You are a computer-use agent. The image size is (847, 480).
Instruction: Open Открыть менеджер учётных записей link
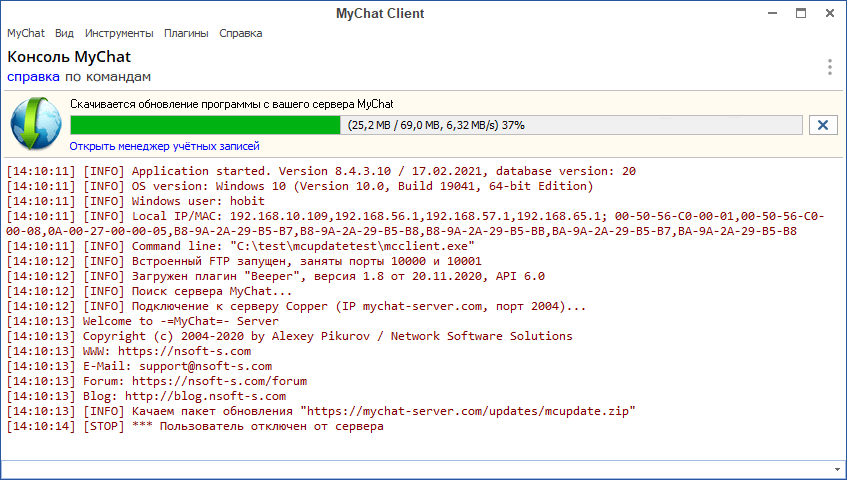tap(163, 146)
